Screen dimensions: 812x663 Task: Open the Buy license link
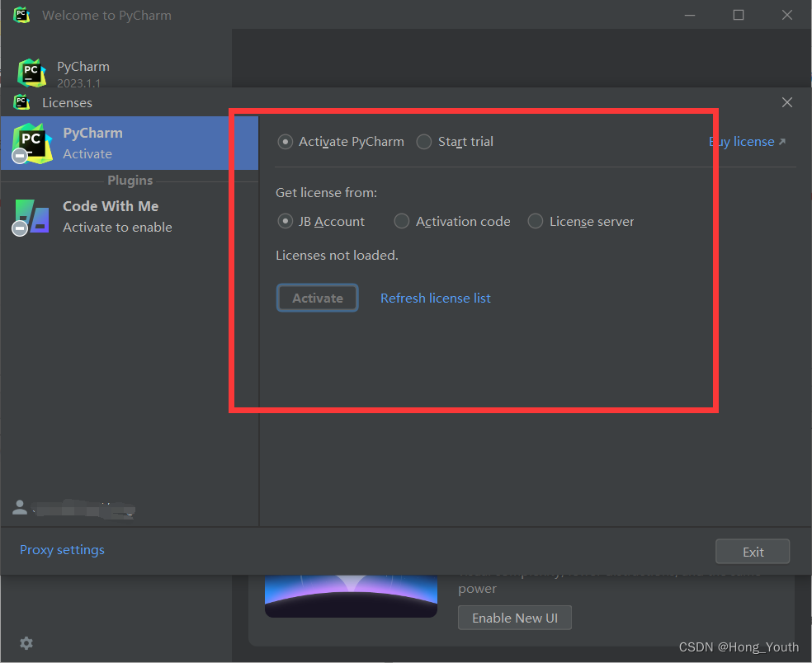[747, 142]
